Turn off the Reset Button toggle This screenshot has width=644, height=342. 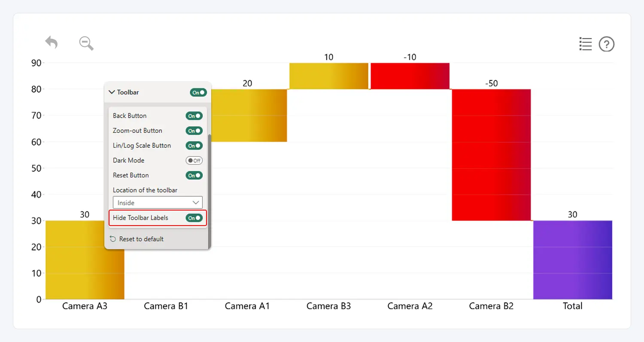(194, 175)
